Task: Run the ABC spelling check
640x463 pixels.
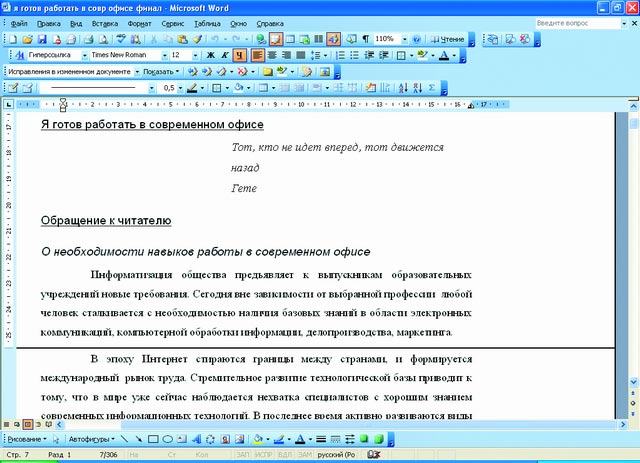Action: tap(121, 39)
